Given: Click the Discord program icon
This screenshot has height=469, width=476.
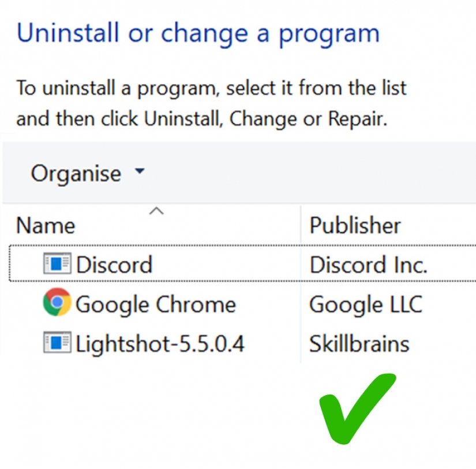Looking at the screenshot, I should pos(57,264).
